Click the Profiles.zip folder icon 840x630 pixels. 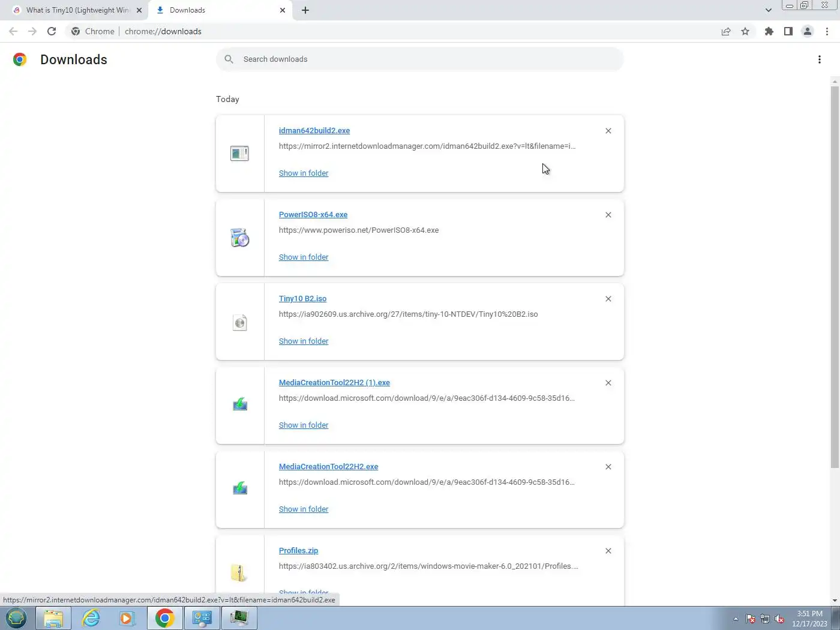[239, 573]
